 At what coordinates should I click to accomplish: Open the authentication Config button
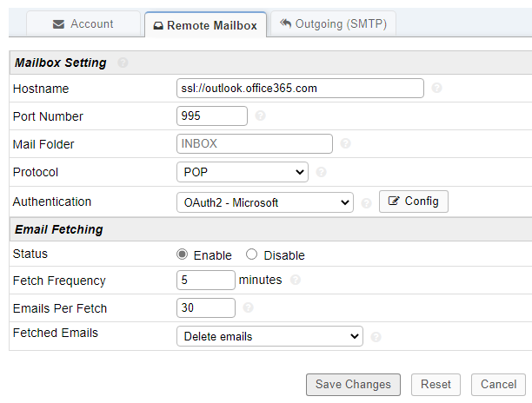click(414, 201)
